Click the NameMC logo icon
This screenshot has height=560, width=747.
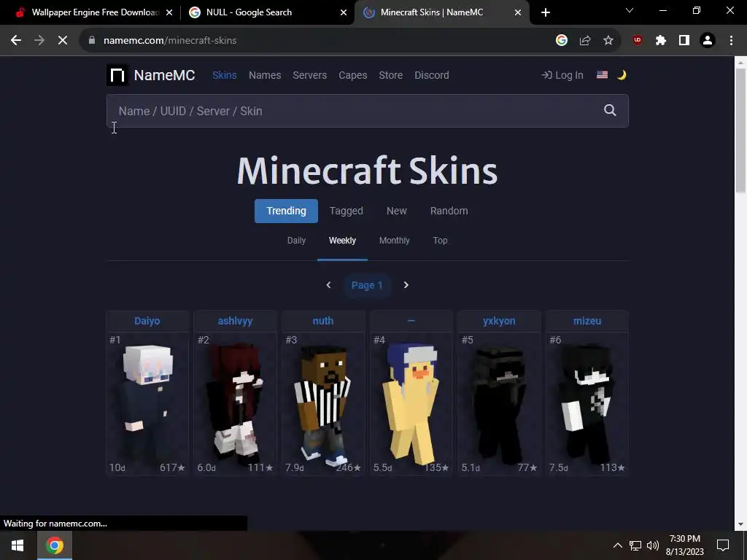117,75
